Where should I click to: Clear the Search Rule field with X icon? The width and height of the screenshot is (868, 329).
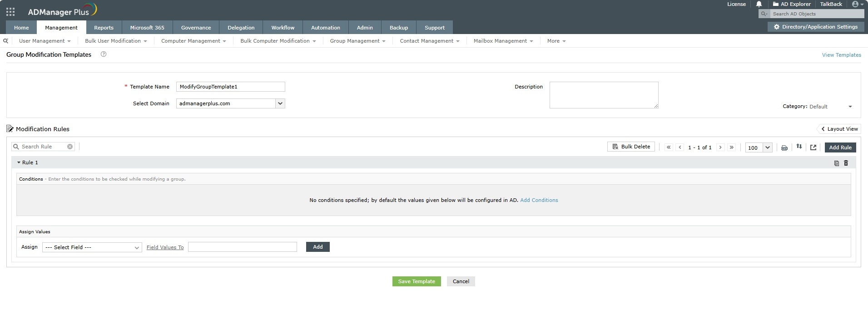(70, 147)
